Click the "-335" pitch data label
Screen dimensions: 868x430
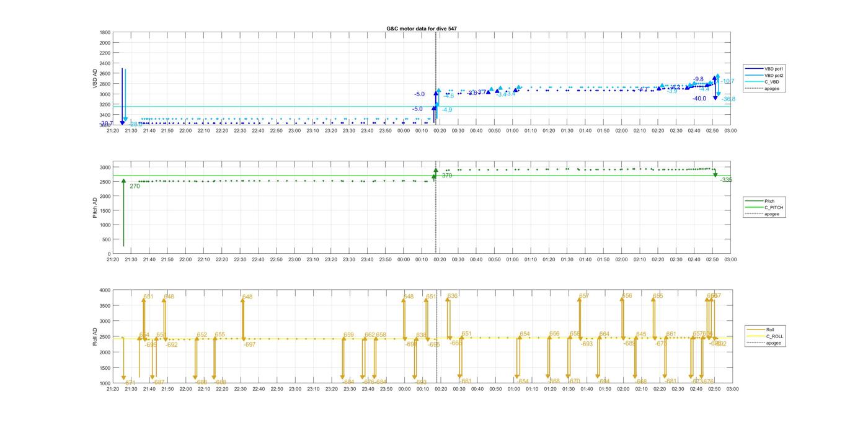726,180
